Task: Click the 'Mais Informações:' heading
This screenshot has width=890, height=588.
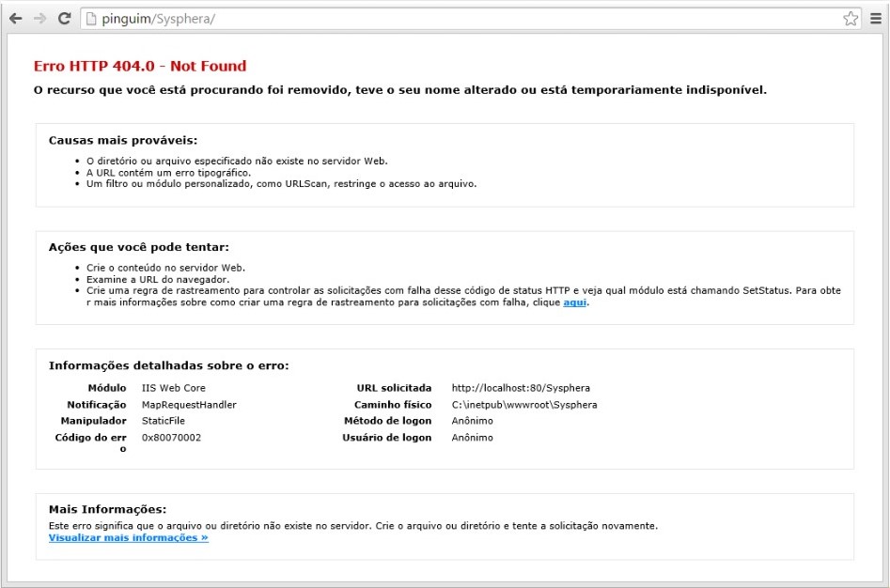Action: [107, 509]
